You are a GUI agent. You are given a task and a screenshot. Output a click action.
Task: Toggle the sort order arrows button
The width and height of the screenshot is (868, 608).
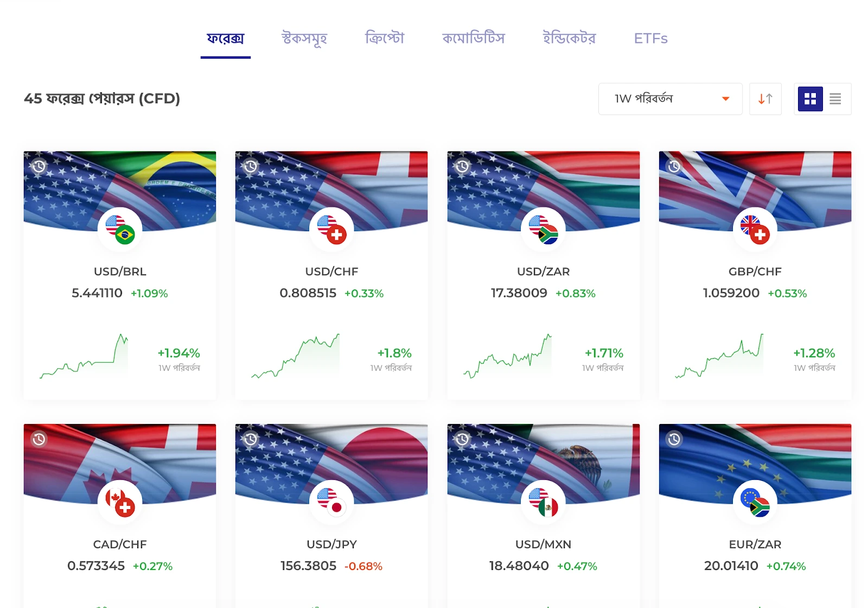(765, 99)
